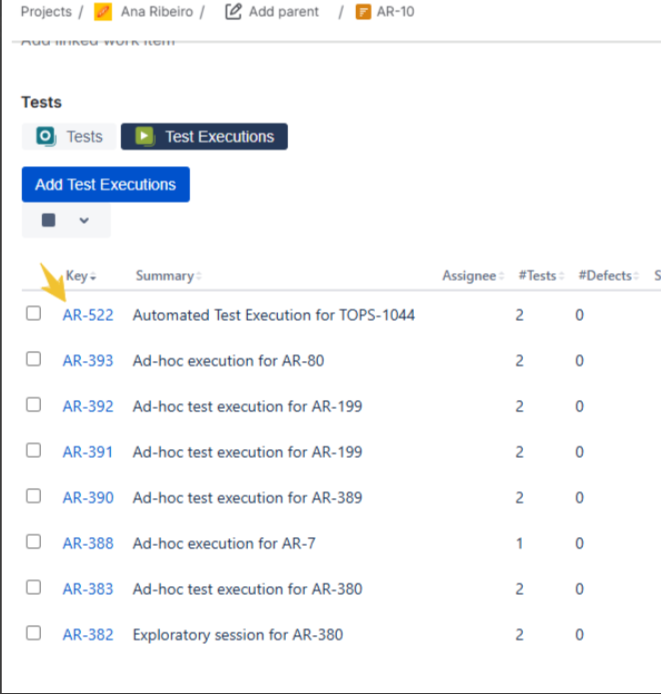The height and width of the screenshot is (694, 661).
Task: Select the AR-522 row checkbox
Action: [34, 313]
